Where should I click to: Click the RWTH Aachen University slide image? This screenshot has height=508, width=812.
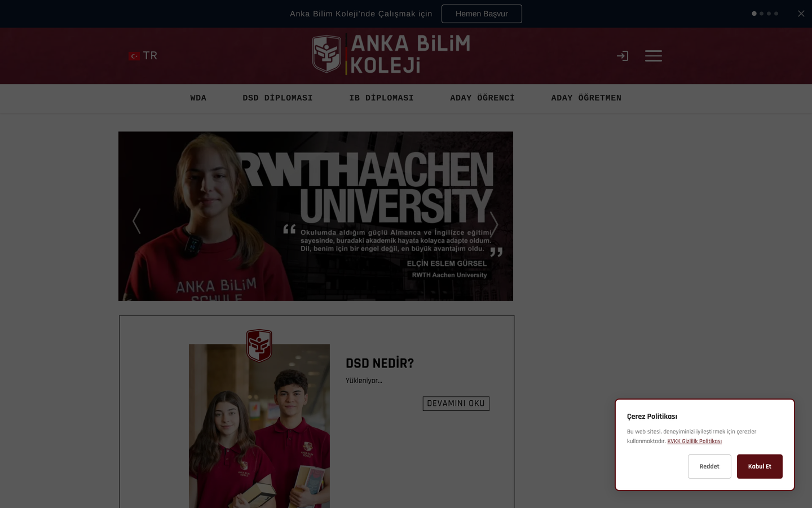coord(316,216)
